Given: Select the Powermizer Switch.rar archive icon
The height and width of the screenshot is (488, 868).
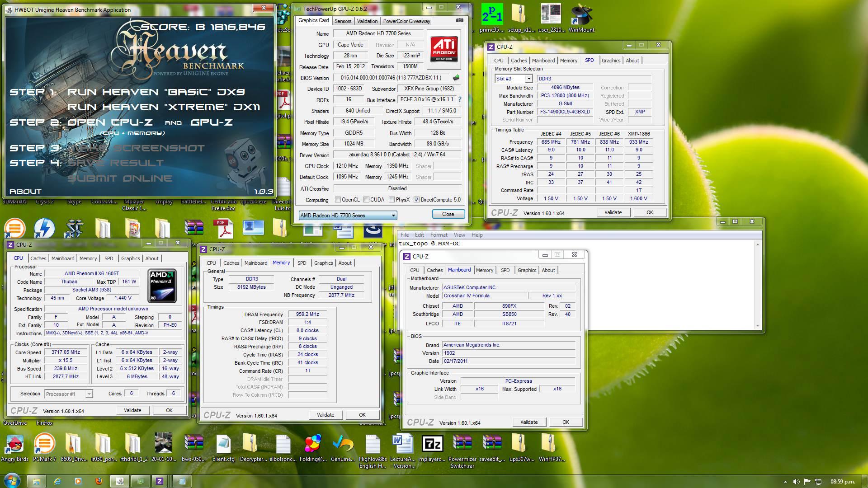Looking at the screenshot, I should pos(462,451).
